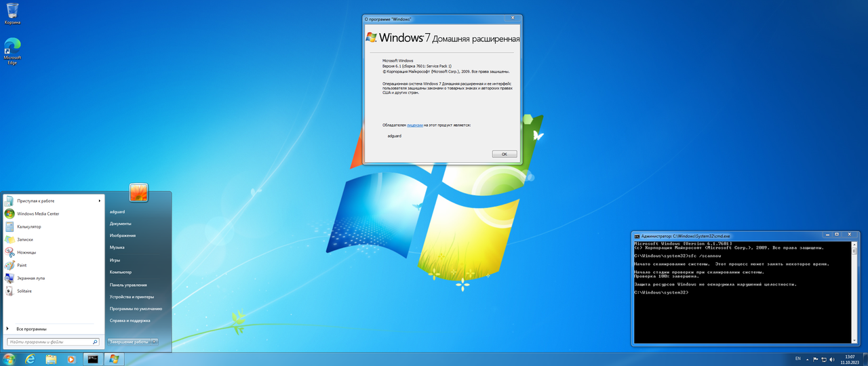Click the cmd.exe window title bar icon
Viewport: 868px width, 366px height.
[637, 235]
